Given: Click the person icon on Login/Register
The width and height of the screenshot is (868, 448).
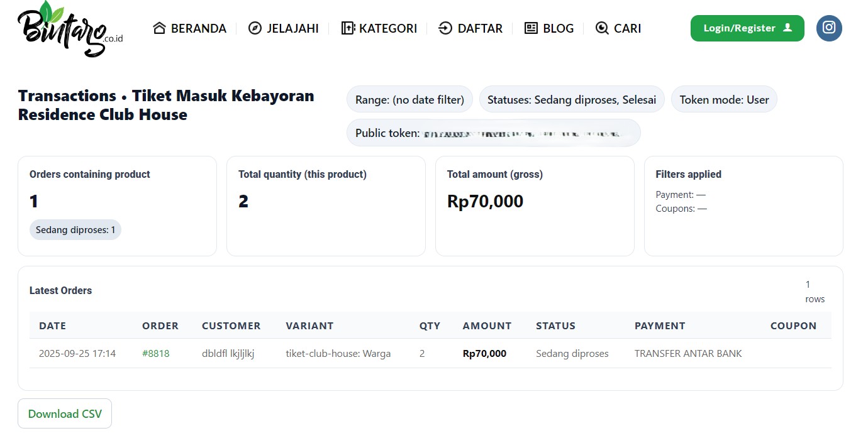Looking at the screenshot, I should coord(789,28).
